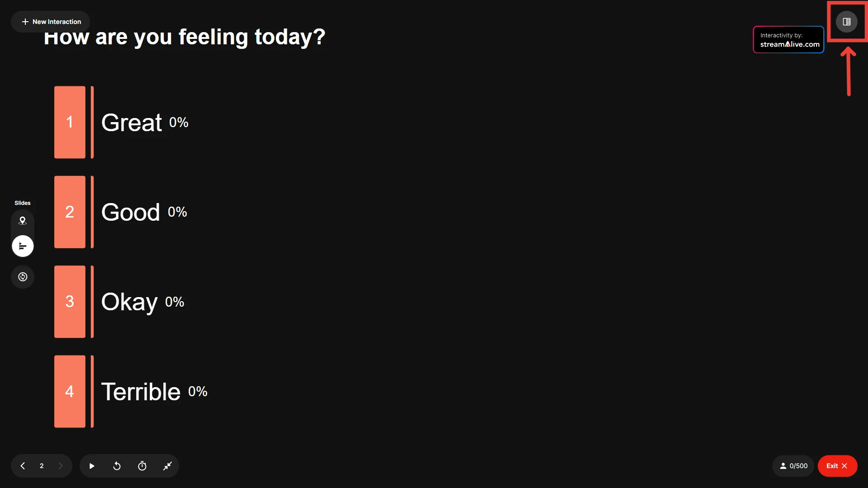Select poll option 1 Great
868x488 pixels.
click(132, 123)
